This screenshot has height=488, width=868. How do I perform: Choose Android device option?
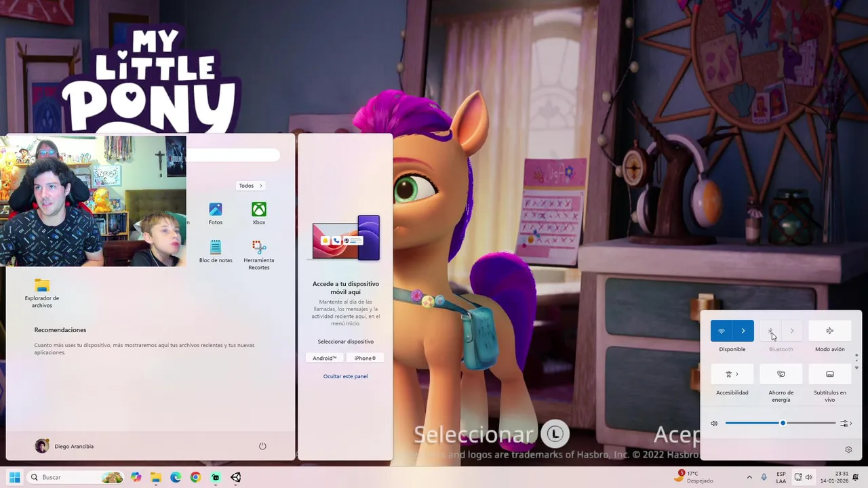tap(325, 358)
